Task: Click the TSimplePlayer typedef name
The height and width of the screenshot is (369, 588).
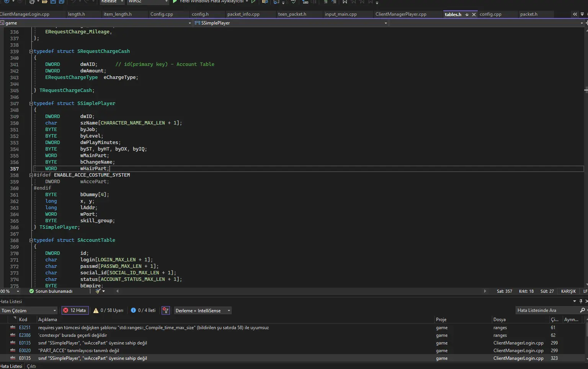Action: click(58, 227)
